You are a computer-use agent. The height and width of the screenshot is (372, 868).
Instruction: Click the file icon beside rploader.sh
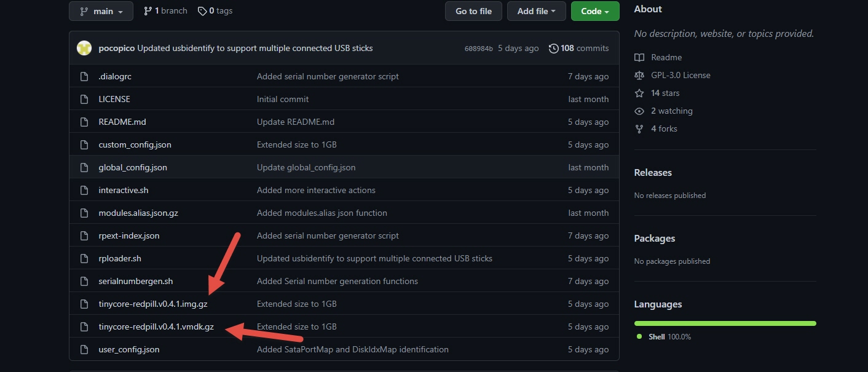[x=85, y=258]
